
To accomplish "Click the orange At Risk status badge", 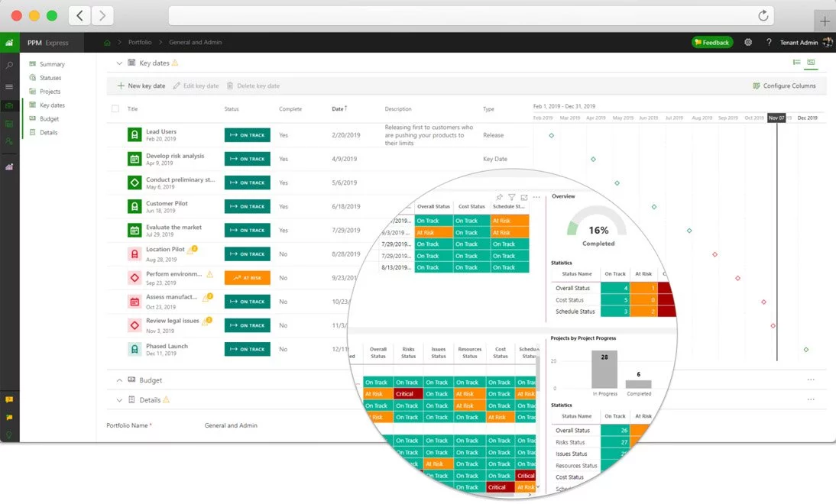I will 247,278.
